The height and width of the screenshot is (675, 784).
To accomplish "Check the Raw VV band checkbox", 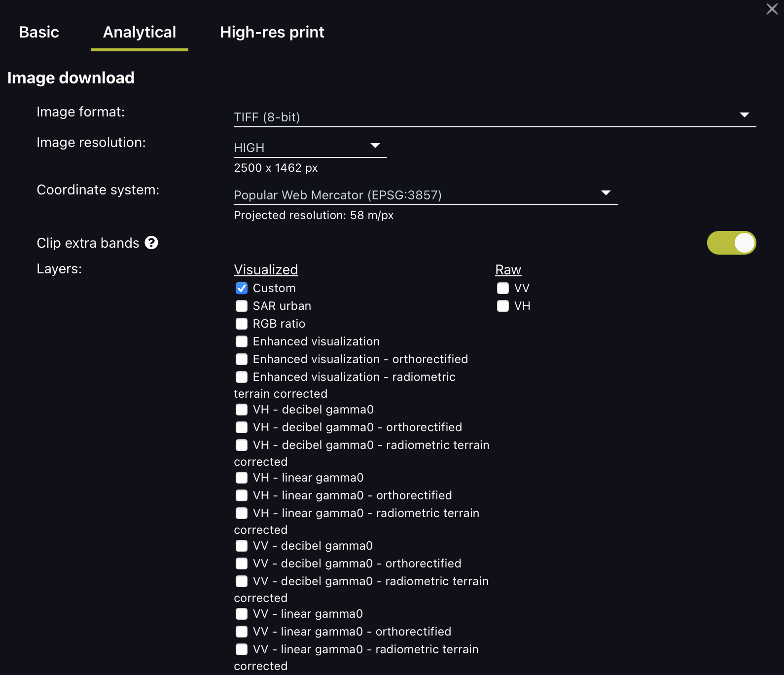I will pos(503,288).
